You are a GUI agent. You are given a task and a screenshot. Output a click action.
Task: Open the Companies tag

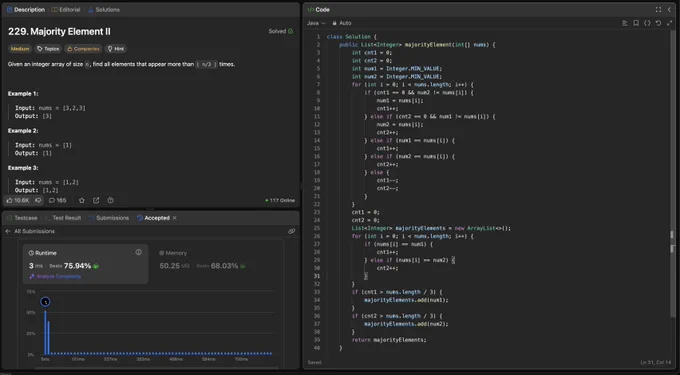83,49
